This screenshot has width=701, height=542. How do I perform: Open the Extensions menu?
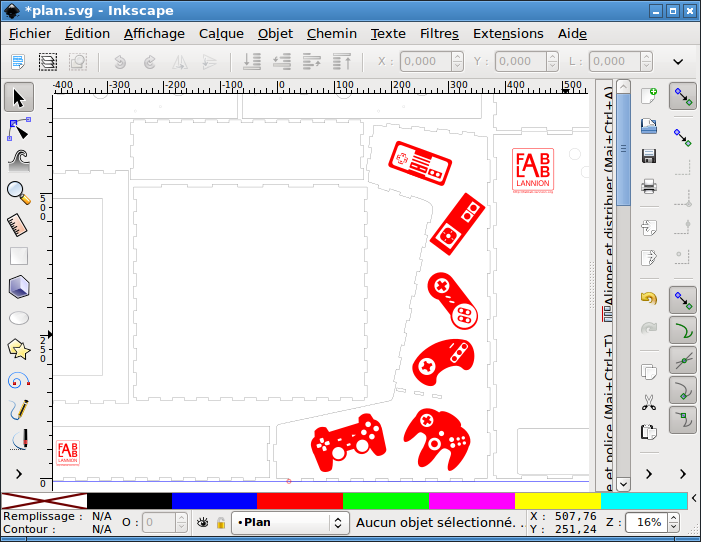(508, 34)
